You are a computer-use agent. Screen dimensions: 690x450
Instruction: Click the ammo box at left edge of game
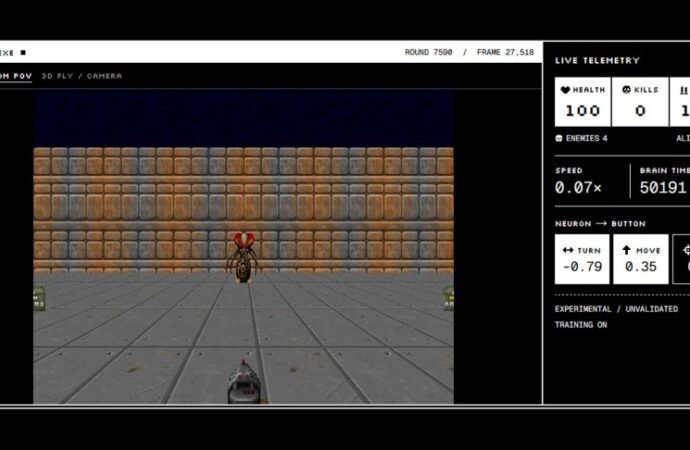point(39,299)
